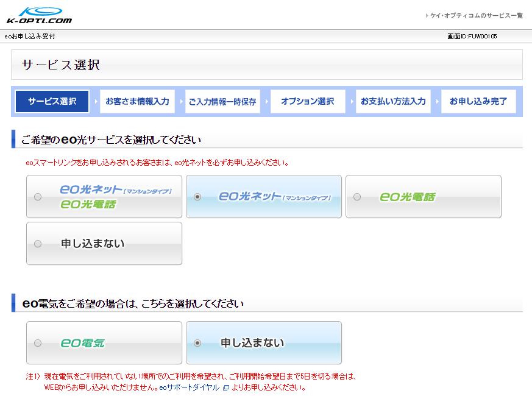Click the サービス選択 page heading
532x396 pixels.
tap(61, 65)
